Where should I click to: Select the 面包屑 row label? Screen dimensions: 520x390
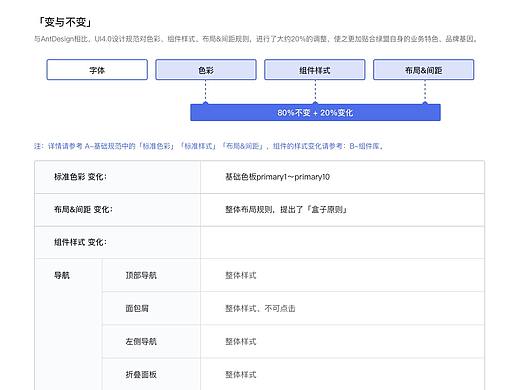point(137,308)
